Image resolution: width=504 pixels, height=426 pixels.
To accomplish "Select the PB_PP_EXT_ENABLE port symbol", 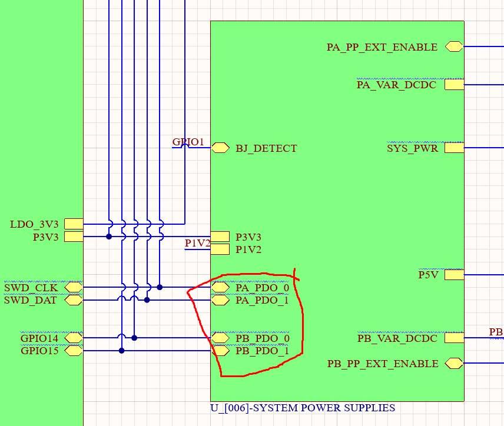I will point(454,364).
